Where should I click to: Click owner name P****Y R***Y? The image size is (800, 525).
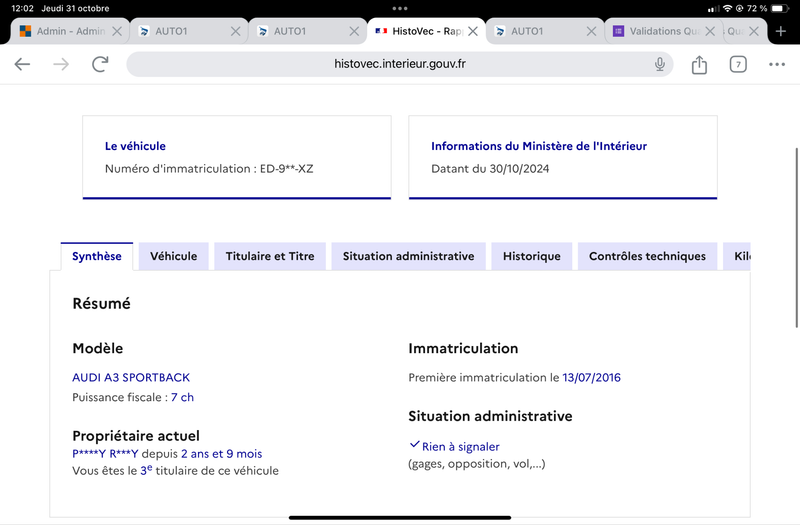105,454
